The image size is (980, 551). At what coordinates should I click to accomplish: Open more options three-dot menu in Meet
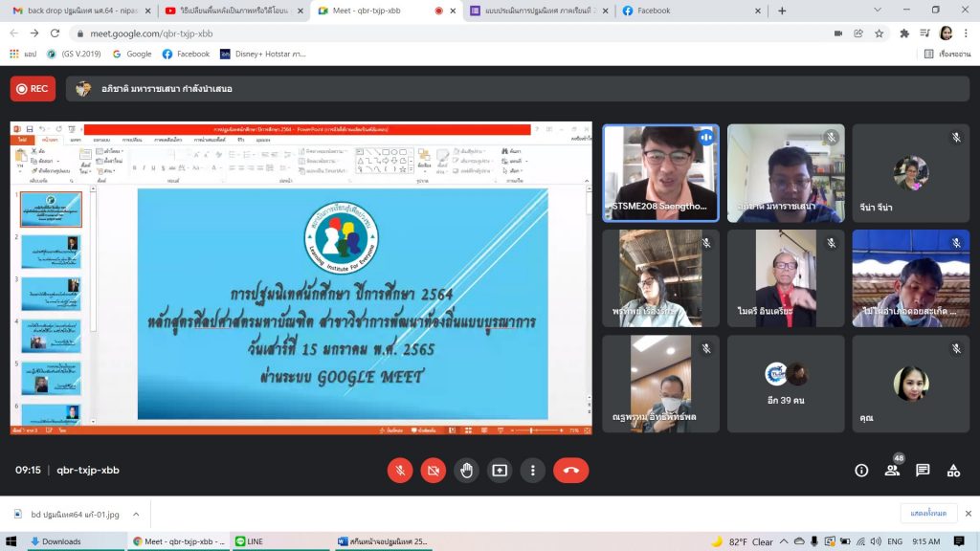[x=532, y=470]
